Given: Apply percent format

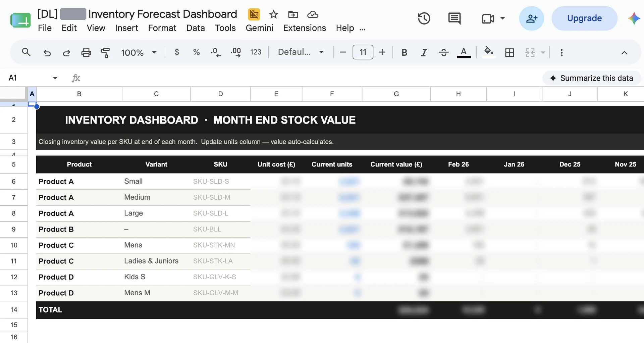Looking at the screenshot, I should click(197, 52).
